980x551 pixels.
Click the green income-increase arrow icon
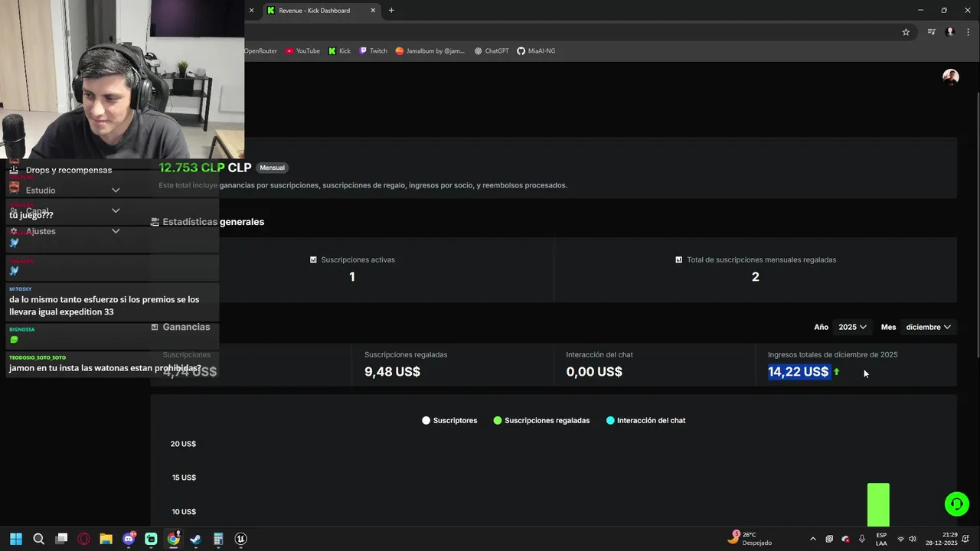coord(836,372)
